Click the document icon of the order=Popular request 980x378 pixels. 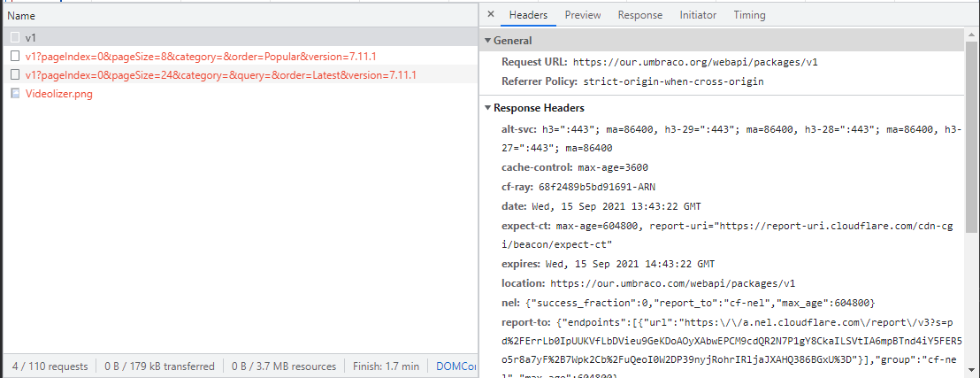point(15,57)
